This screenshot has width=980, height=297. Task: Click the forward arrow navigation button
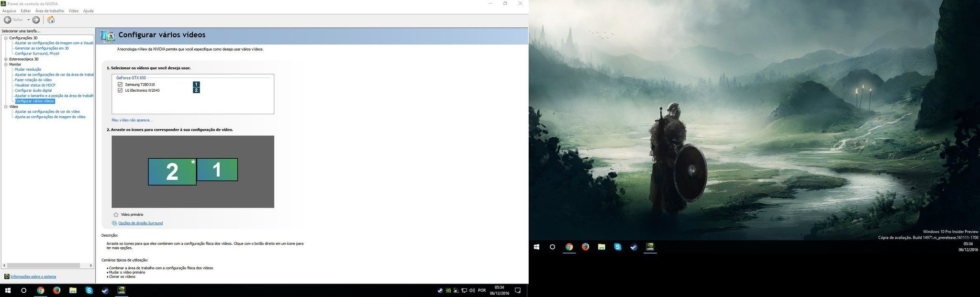tap(36, 20)
